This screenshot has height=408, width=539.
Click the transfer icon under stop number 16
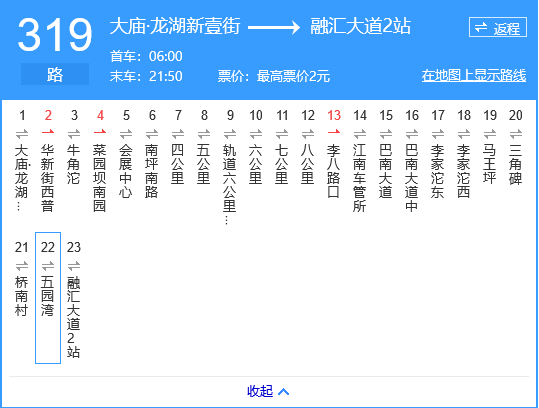point(412,133)
